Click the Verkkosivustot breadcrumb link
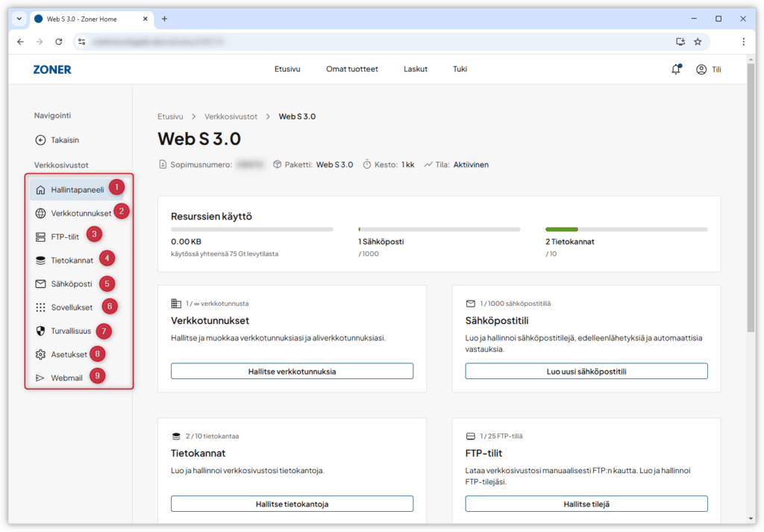Viewport: 764px width, 532px height. [231, 116]
